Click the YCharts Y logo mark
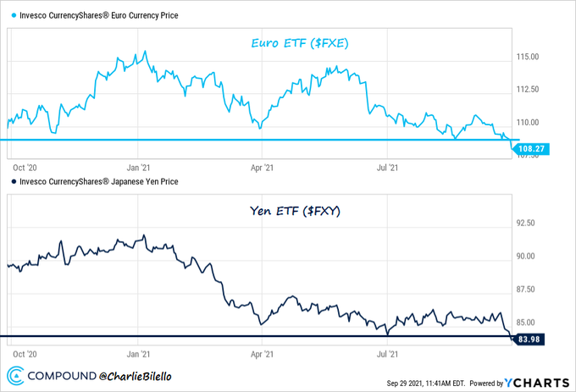The height and width of the screenshot is (392, 576). (x=510, y=382)
